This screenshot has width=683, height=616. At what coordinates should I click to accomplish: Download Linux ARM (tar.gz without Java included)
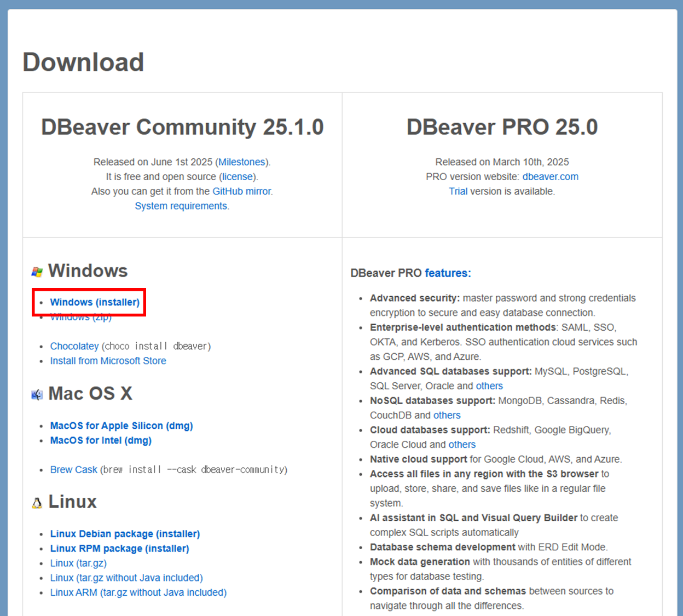tap(138, 592)
